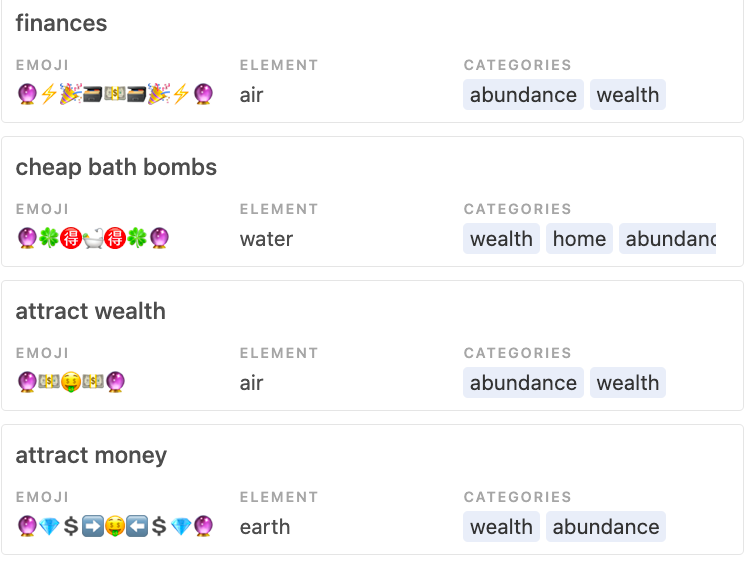Click the first four-leaf clover emoji
The width and height of the screenshot is (752, 566).
[x=49, y=238]
